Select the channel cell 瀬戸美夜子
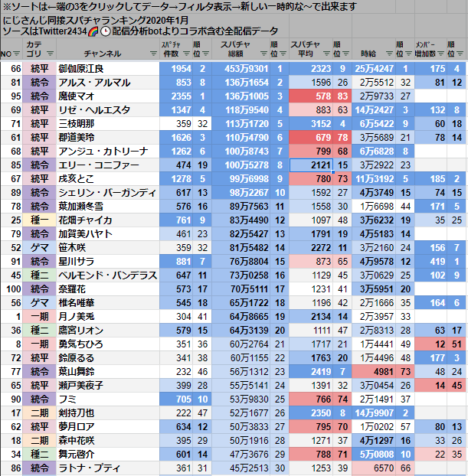The height and width of the screenshot is (476, 468). [107, 386]
